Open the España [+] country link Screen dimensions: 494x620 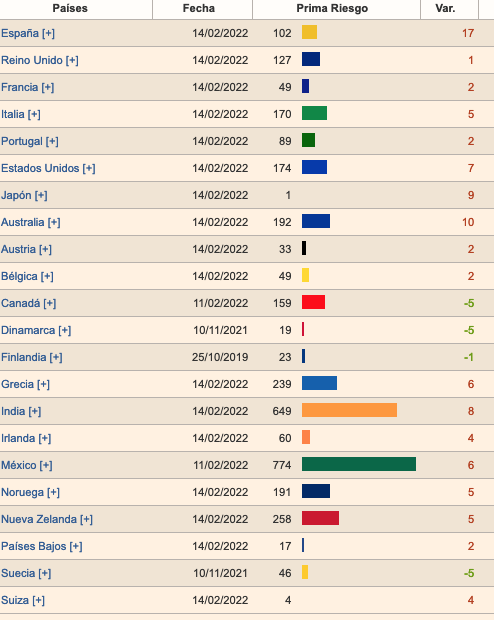pos(28,33)
